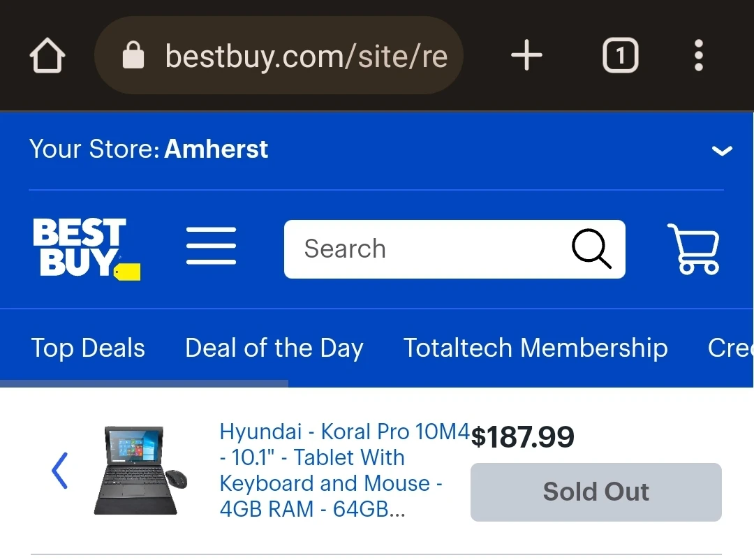Tap the browser home icon
The image size is (754, 560).
(47, 55)
